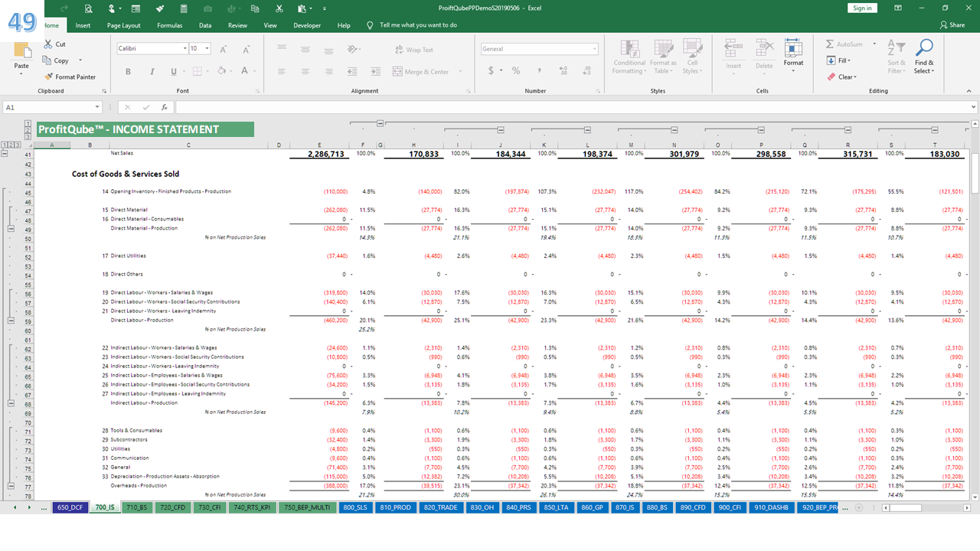Open the Review ribbon tab
Screen dimensions: 980x551
pyautogui.click(x=237, y=25)
